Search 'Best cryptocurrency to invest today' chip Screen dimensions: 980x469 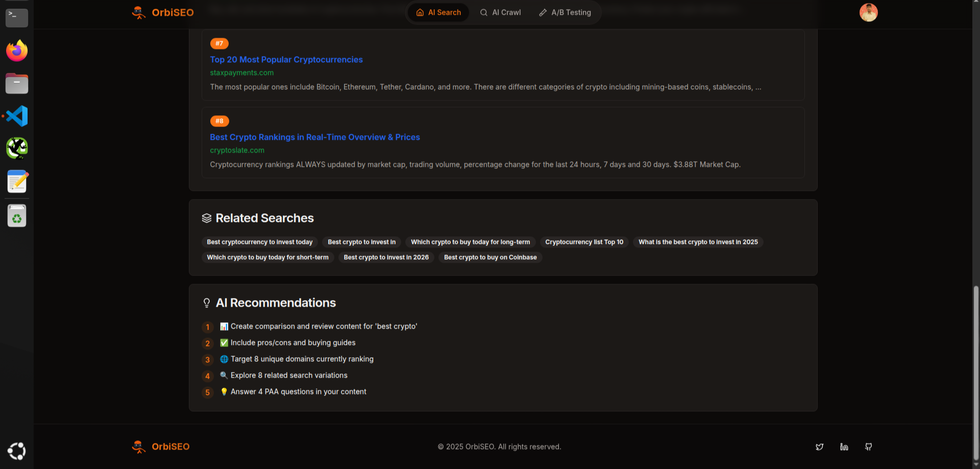tap(259, 242)
